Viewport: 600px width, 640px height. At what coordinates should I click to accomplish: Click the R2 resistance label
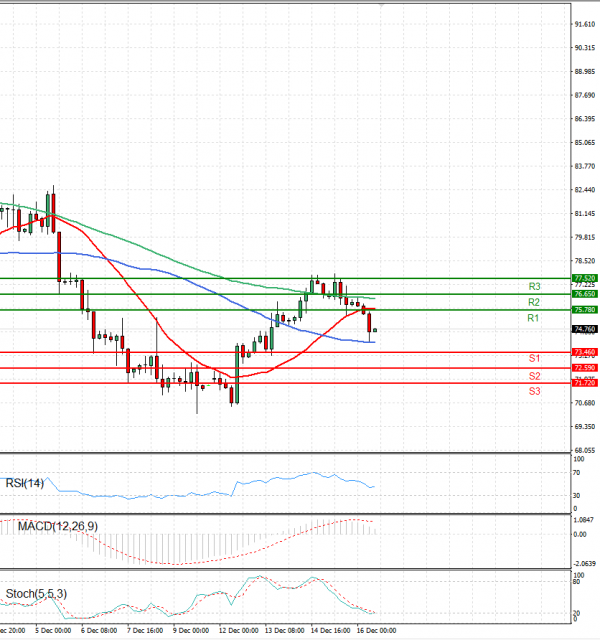[533, 302]
